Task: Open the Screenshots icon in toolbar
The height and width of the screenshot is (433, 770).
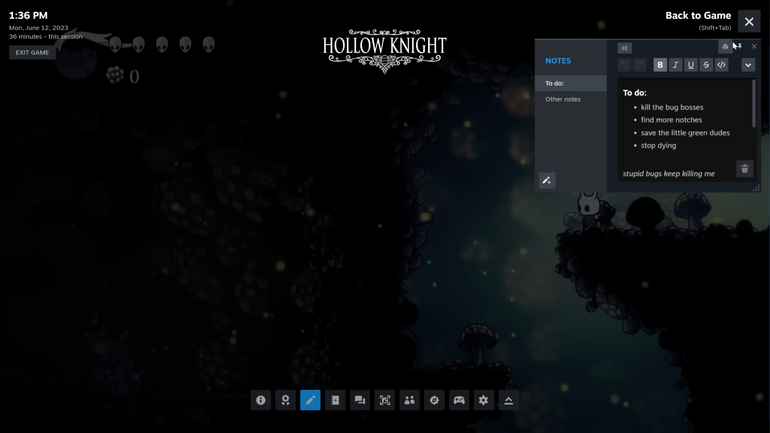Action: 385,400
